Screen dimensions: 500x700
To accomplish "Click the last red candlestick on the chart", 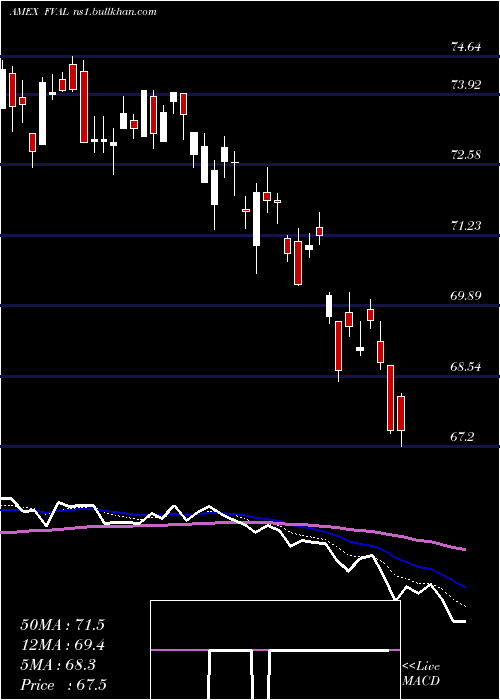I will (x=401, y=413).
